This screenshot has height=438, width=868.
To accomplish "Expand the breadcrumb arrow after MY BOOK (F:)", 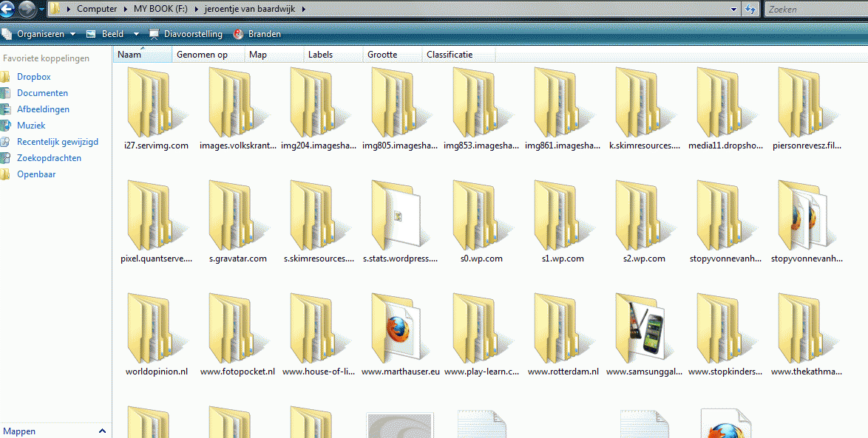I will tap(196, 10).
